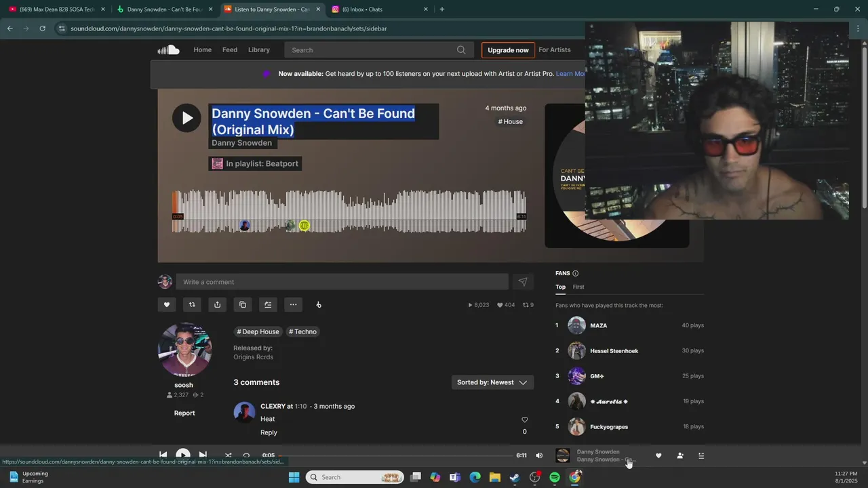868x488 pixels.
Task: Switch to the Top fans tab
Action: coord(561,287)
